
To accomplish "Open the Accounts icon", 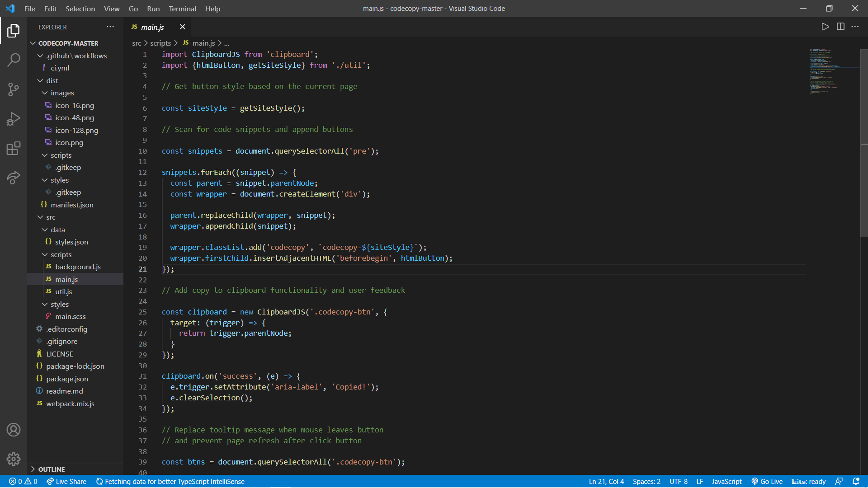I will [14, 430].
